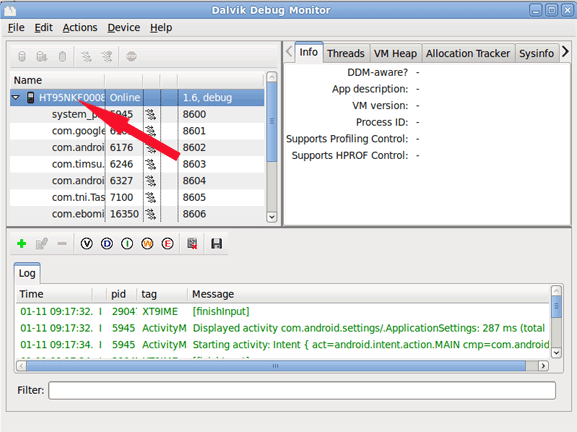The height and width of the screenshot is (432, 577).
Task: Select the com.timsu process row
Action: pos(137,164)
